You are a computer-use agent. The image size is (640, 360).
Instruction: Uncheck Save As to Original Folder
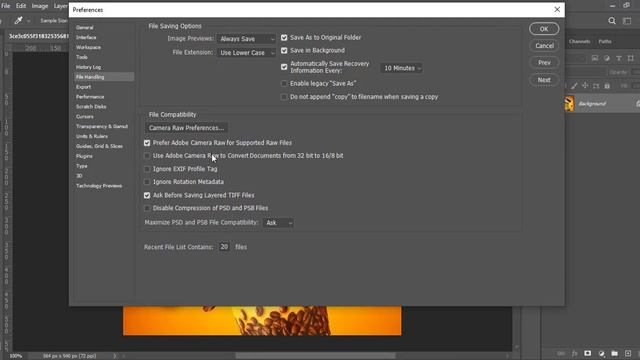click(284, 38)
